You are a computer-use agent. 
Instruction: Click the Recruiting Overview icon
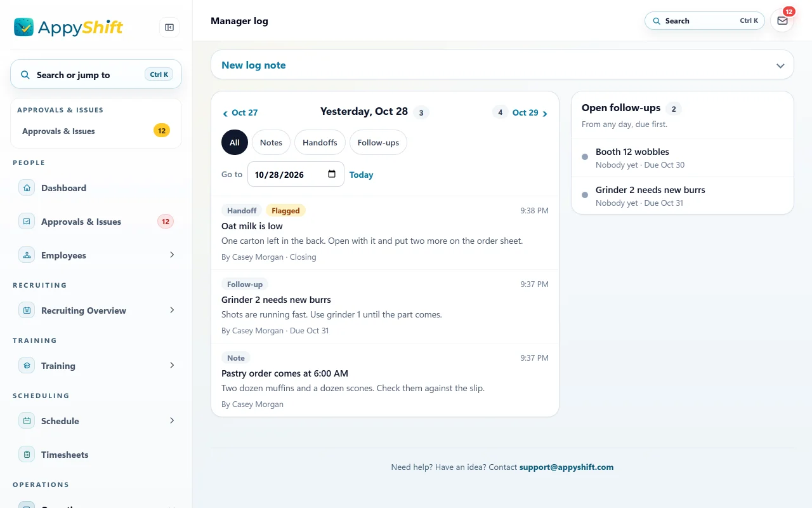pyautogui.click(x=27, y=311)
